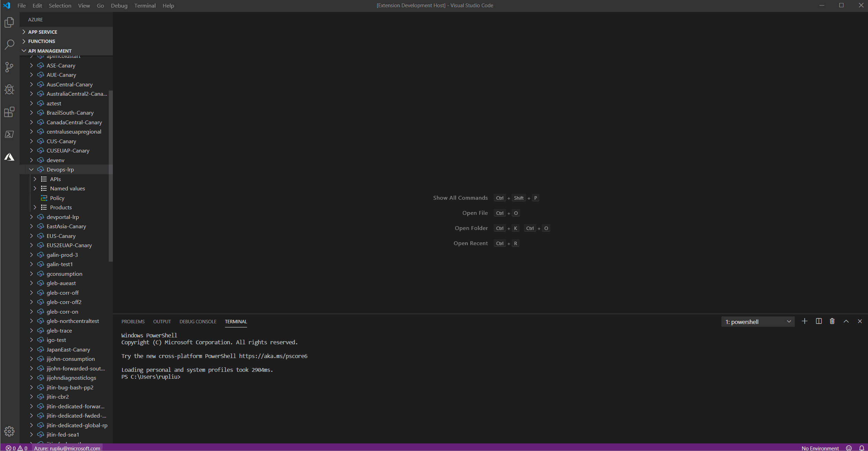The image size is (868, 451).
Task: Open the Extensions view icon
Action: (x=9, y=112)
